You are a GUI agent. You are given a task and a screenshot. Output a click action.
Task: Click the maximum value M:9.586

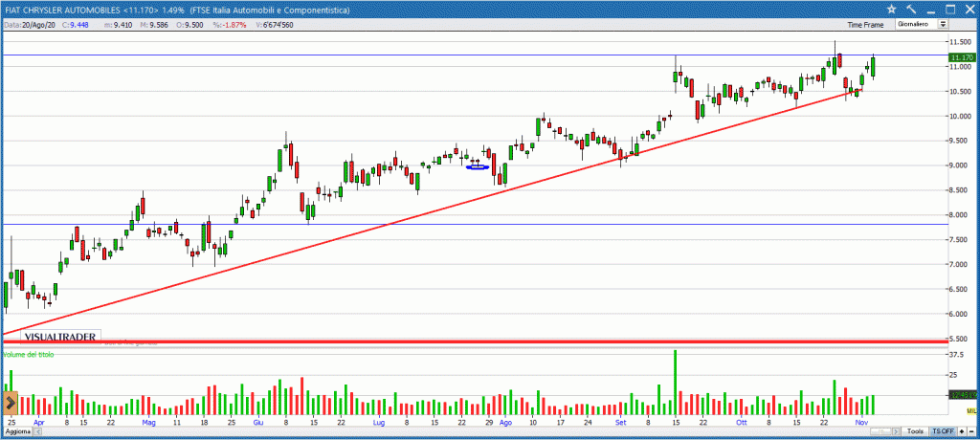click(x=154, y=25)
